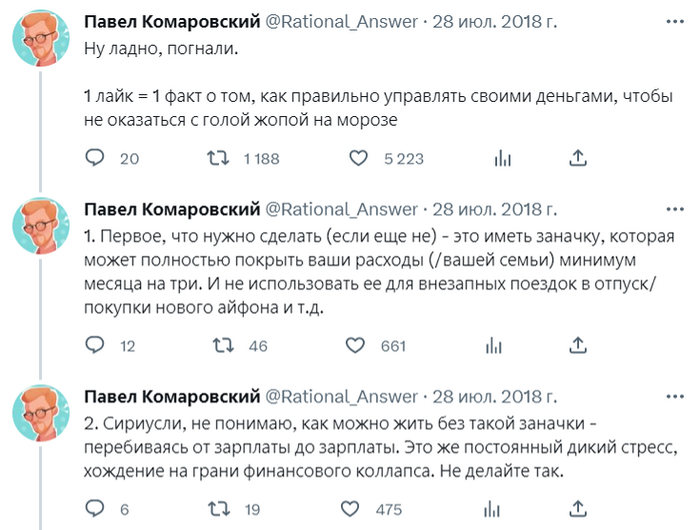Click @Rational_Answer handle in the second tweet
Viewport: 700px width, 530px height.
pyautogui.click(x=340, y=209)
